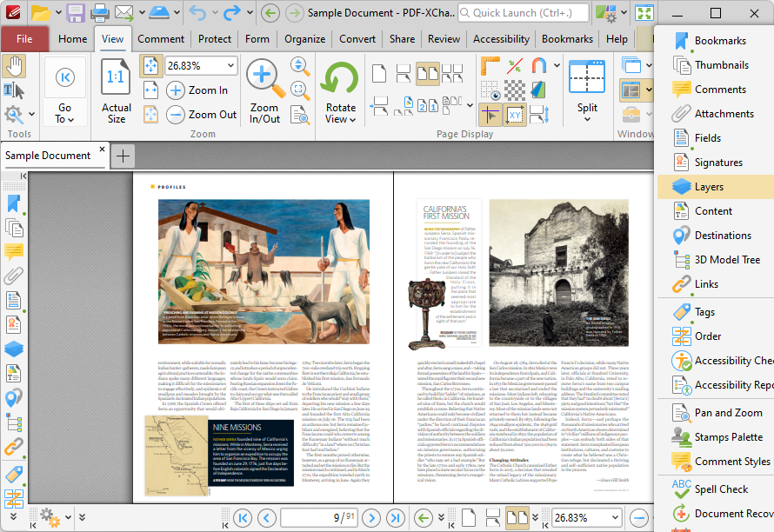Click the Open folder icon
Screen dimensions: 774x532
[41, 13]
